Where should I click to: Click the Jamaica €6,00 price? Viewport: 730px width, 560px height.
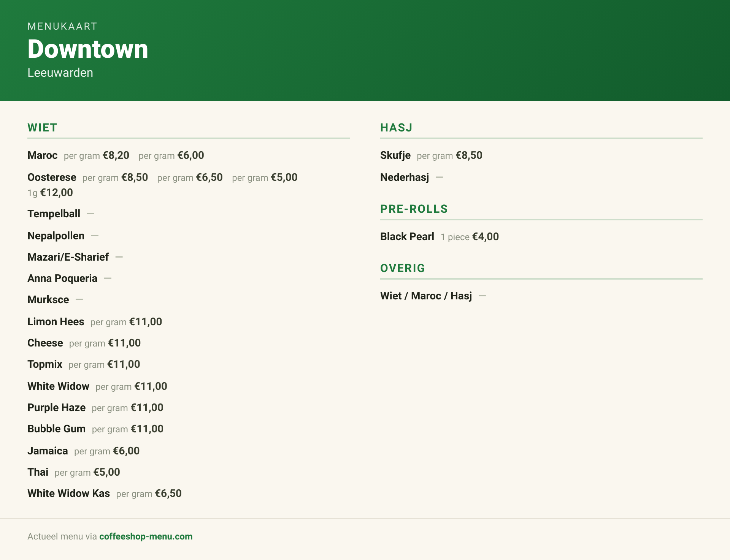click(127, 451)
